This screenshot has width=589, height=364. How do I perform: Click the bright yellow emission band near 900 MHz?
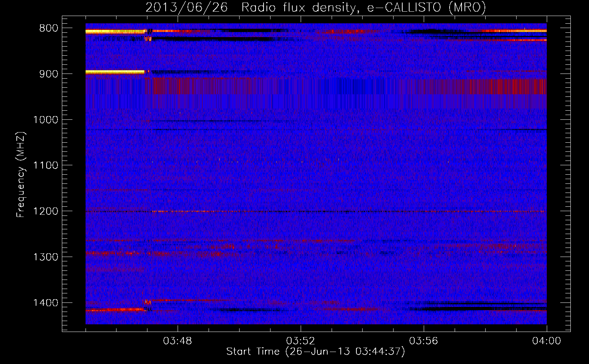[x=115, y=72]
